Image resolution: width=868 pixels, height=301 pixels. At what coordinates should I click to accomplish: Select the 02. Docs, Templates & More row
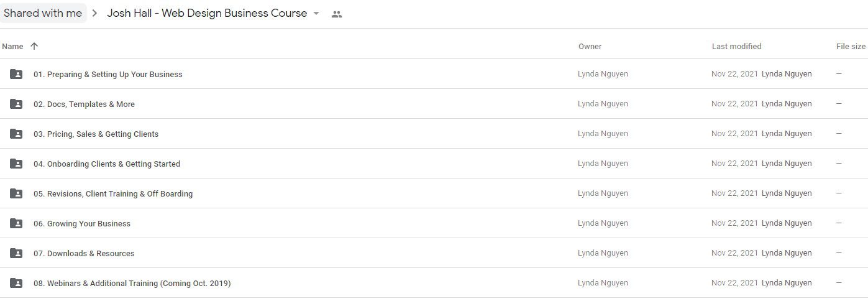434,104
